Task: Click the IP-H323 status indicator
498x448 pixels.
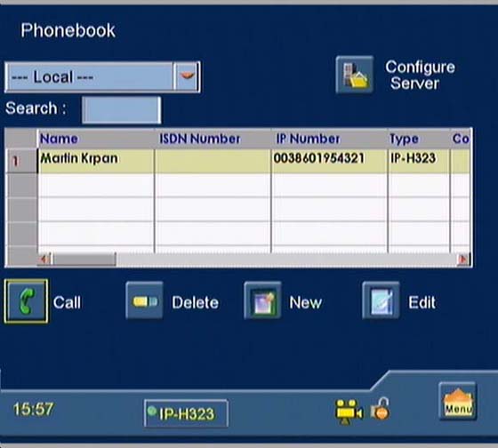Action: coord(186,413)
